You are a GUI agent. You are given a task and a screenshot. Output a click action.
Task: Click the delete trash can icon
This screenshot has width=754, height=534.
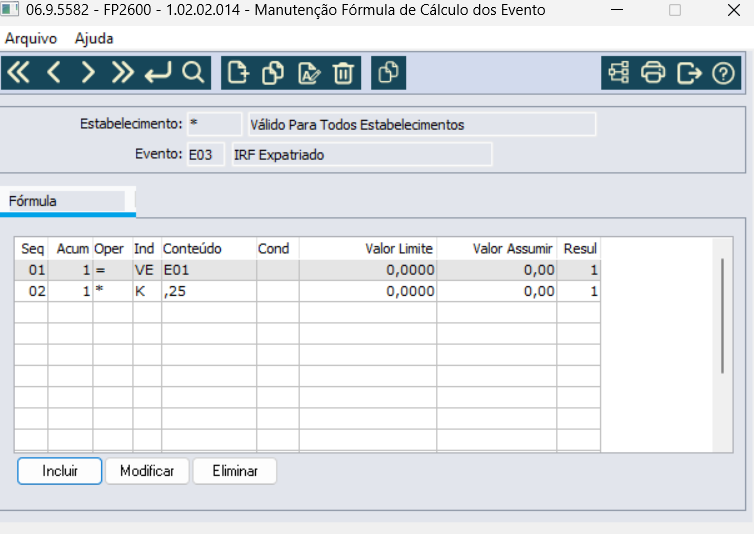[343, 73]
